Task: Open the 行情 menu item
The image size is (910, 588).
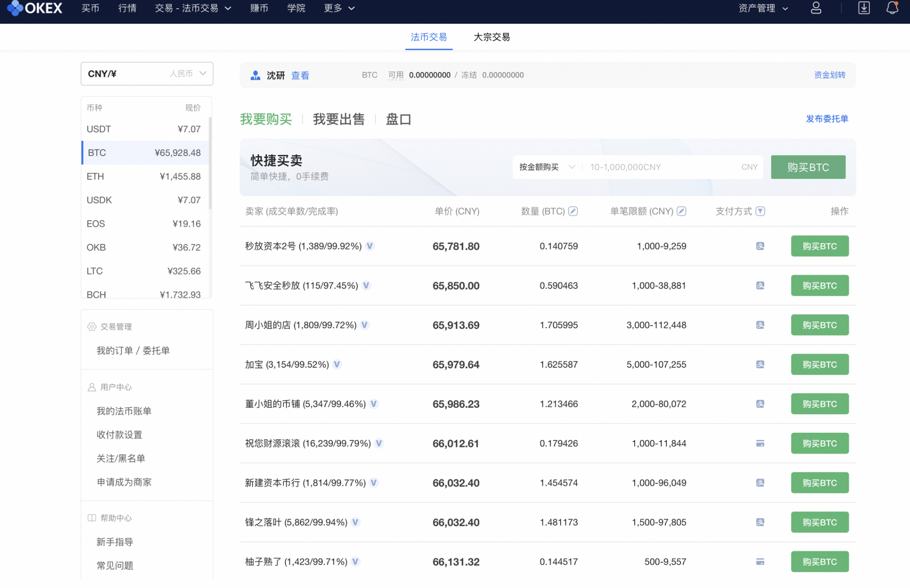Action: [x=127, y=8]
